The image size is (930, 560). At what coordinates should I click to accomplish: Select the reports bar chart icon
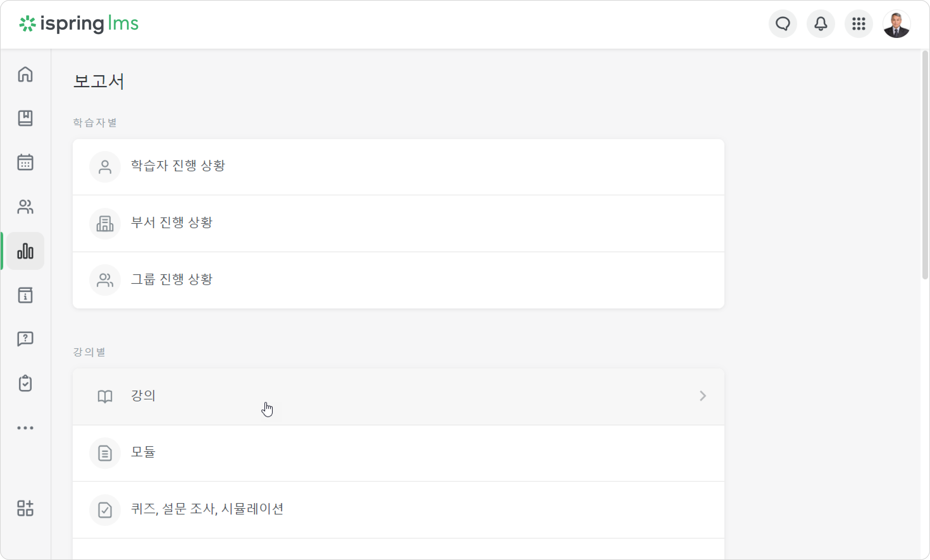pyautogui.click(x=25, y=251)
